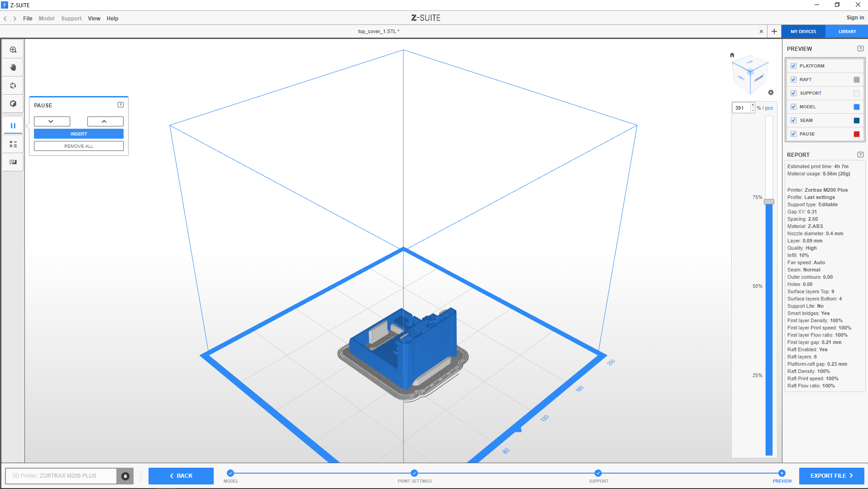Screen dimensions: 868x489
Task: Click the BACK button
Action: 181,476
